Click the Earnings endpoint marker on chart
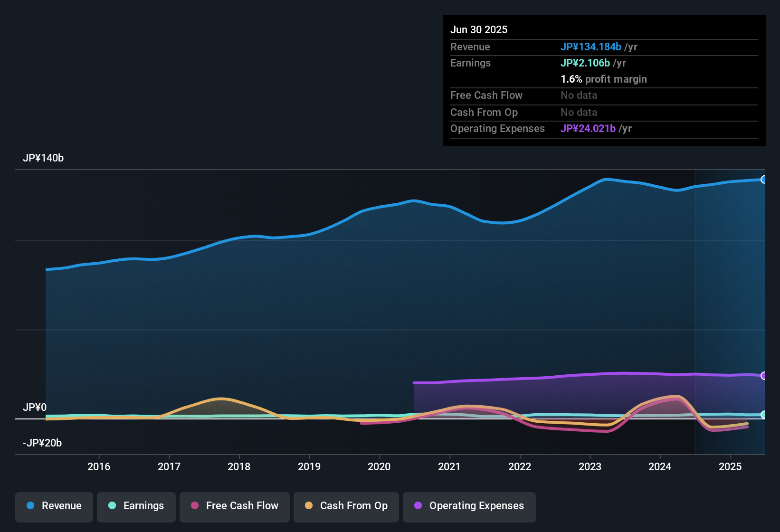The height and width of the screenshot is (532, 780). (x=763, y=415)
